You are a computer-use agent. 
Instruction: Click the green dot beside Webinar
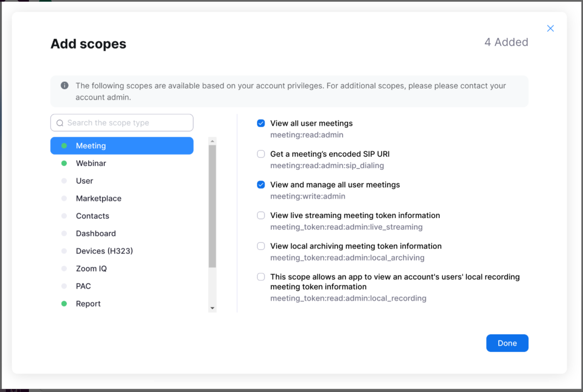click(64, 163)
